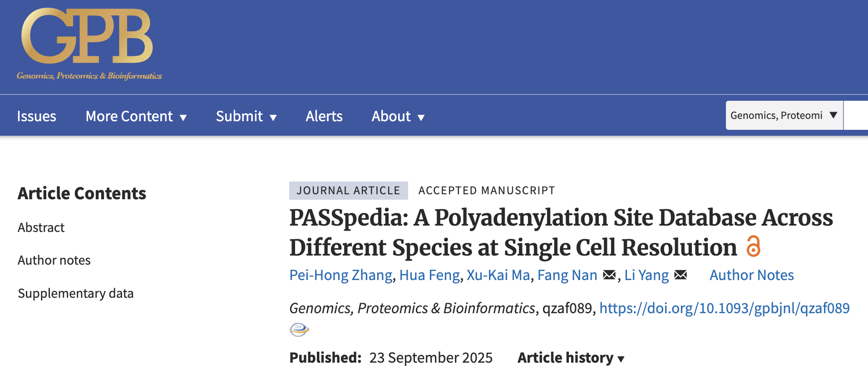Open author Hua Feng's details

[x=429, y=275]
